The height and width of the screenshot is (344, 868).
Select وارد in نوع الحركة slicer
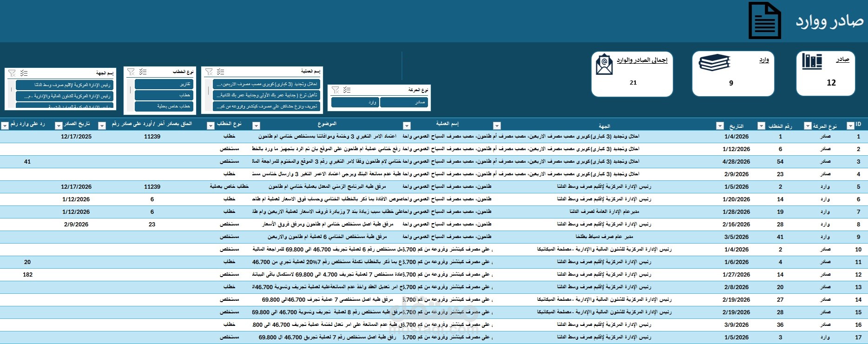tap(355, 102)
